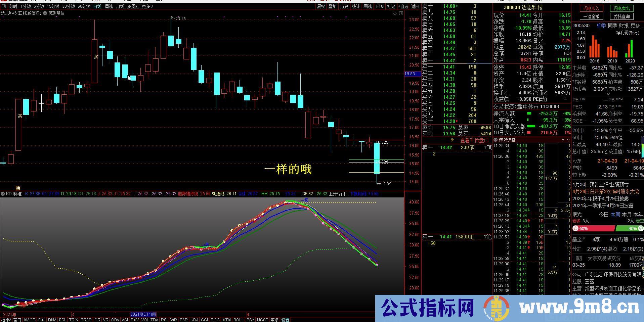This screenshot has height=322, width=644.
Task: Switch to the 周线 period
Action: [x=109, y=6]
